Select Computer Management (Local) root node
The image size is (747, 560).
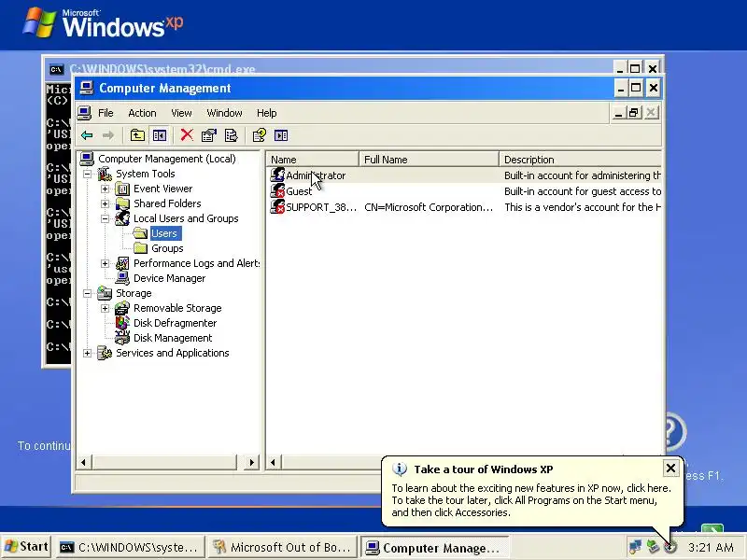(167, 159)
